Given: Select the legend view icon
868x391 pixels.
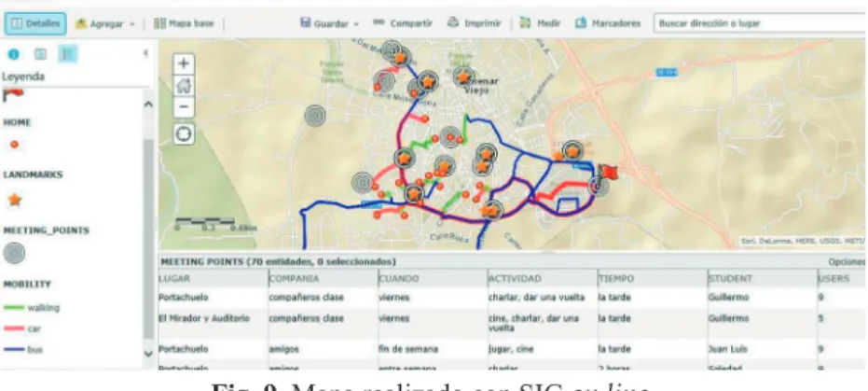Looking at the screenshot, I should [68, 54].
